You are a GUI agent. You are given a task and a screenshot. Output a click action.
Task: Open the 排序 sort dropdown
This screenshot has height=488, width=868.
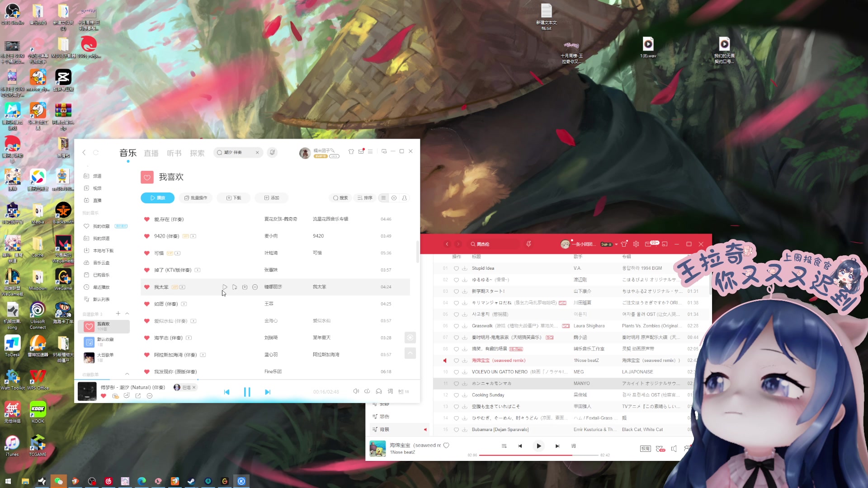coord(365,197)
